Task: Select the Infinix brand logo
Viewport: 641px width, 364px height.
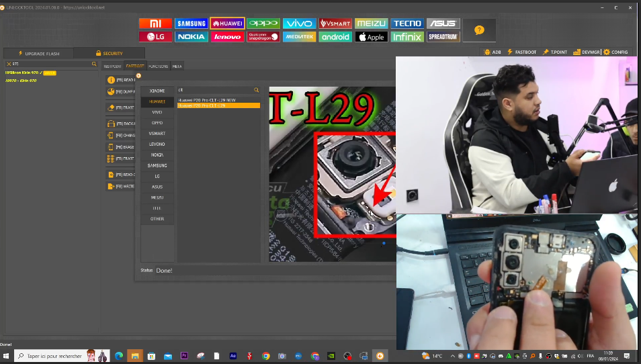Action: [407, 37]
